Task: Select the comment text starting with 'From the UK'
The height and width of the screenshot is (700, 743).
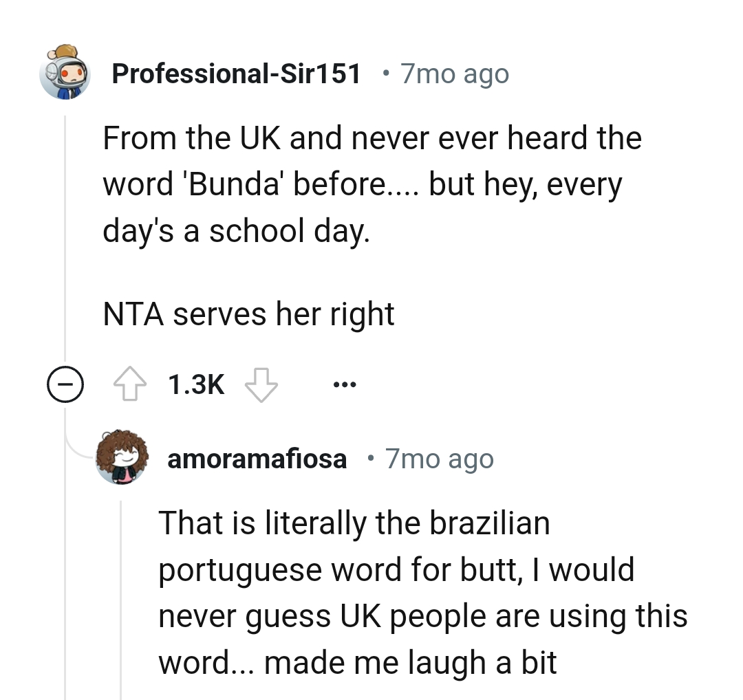Action: tap(371, 184)
